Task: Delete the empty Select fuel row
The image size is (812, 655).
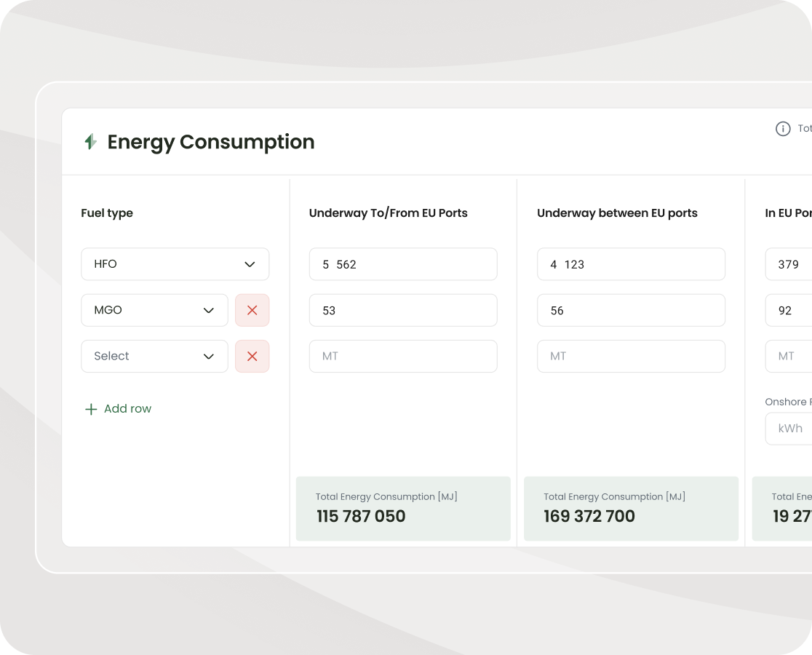Action: [252, 356]
